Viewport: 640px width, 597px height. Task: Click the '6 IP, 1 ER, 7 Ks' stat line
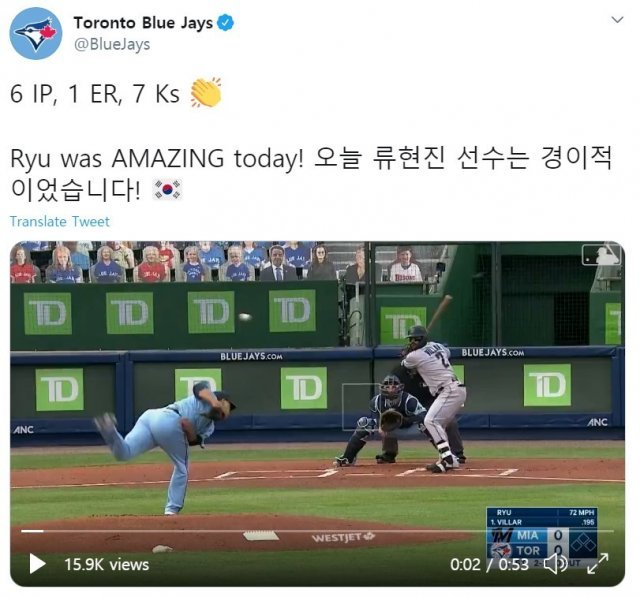coord(95,93)
